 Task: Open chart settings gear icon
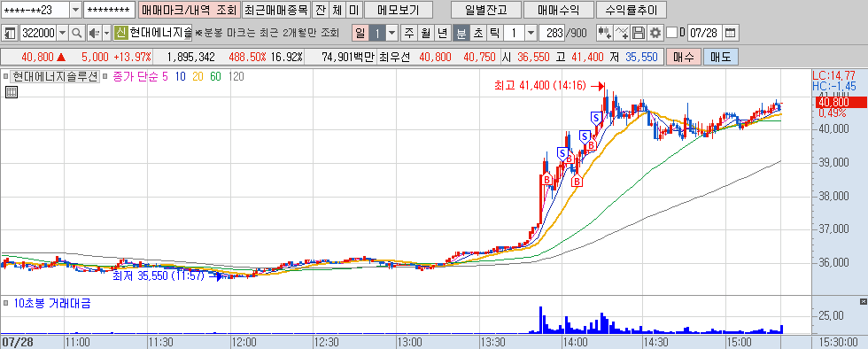[655, 34]
